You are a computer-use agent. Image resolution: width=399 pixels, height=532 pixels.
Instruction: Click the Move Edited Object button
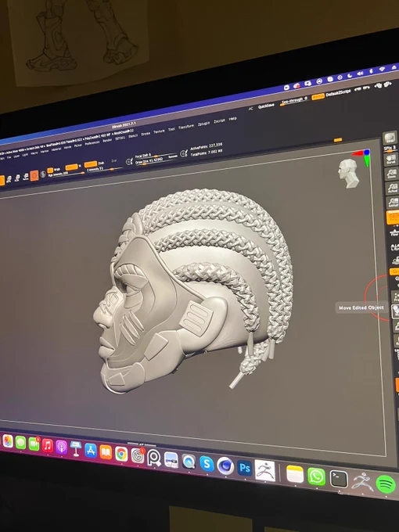395,312
